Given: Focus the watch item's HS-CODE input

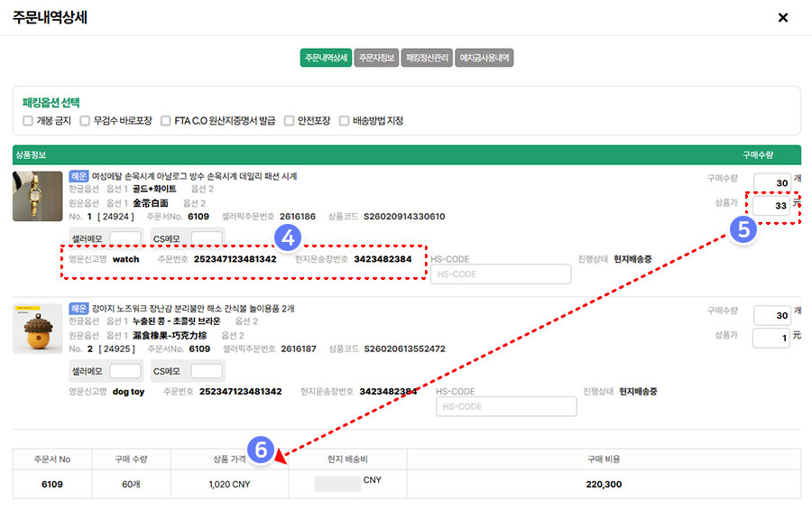Looking at the screenshot, I should click(501, 274).
